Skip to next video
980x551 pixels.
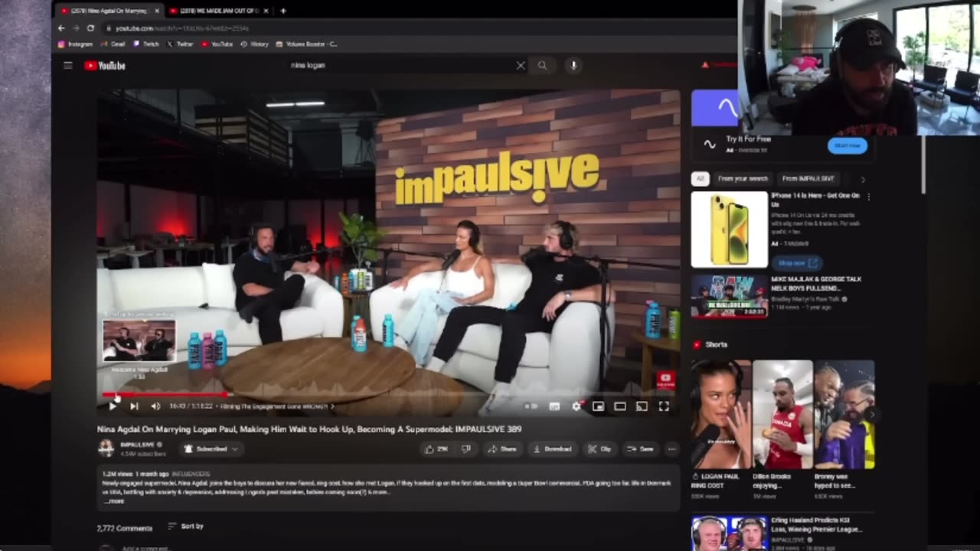(134, 406)
